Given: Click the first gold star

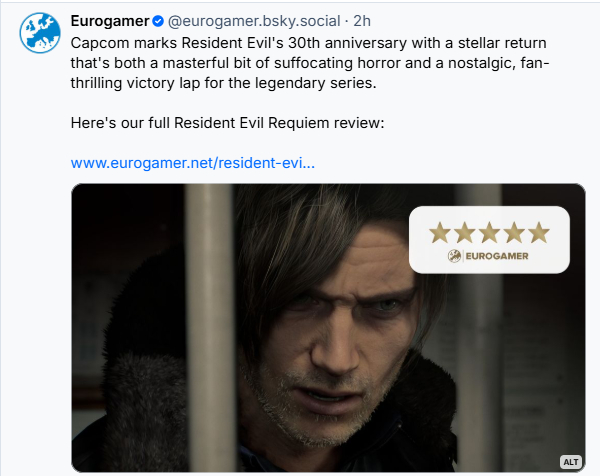Looking at the screenshot, I should click(x=440, y=232).
